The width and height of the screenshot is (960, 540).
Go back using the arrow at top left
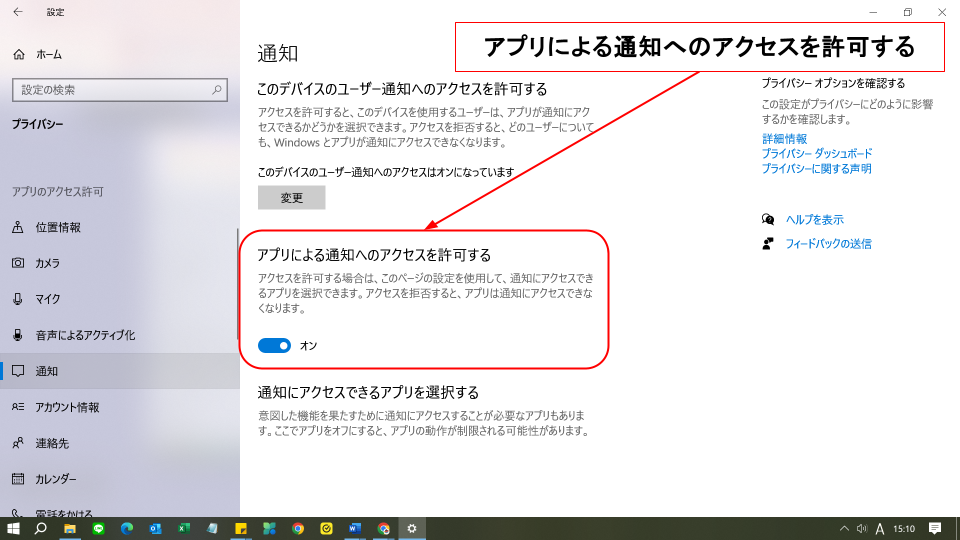tap(17, 12)
